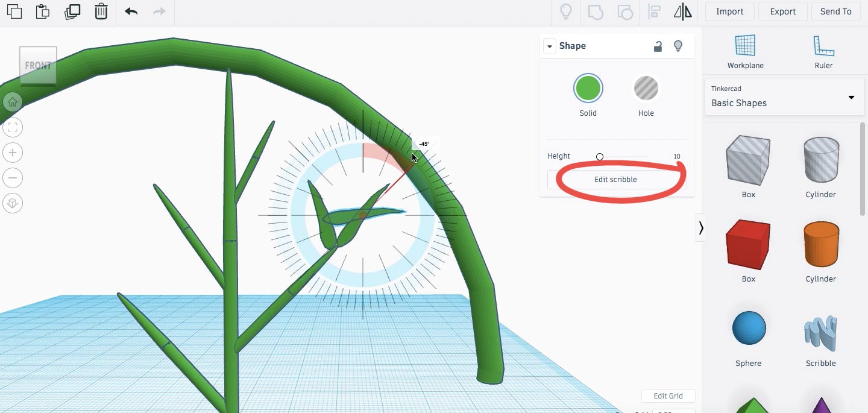This screenshot has width=868, height=413.
Task: Open the Basic Shapes dropdown
Action: click(x=784, y=96)
